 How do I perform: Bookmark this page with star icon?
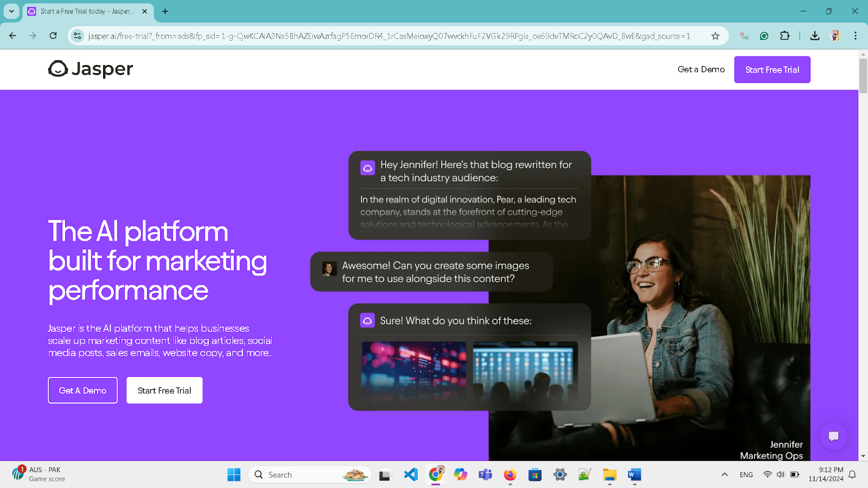[x=716, y=36]
